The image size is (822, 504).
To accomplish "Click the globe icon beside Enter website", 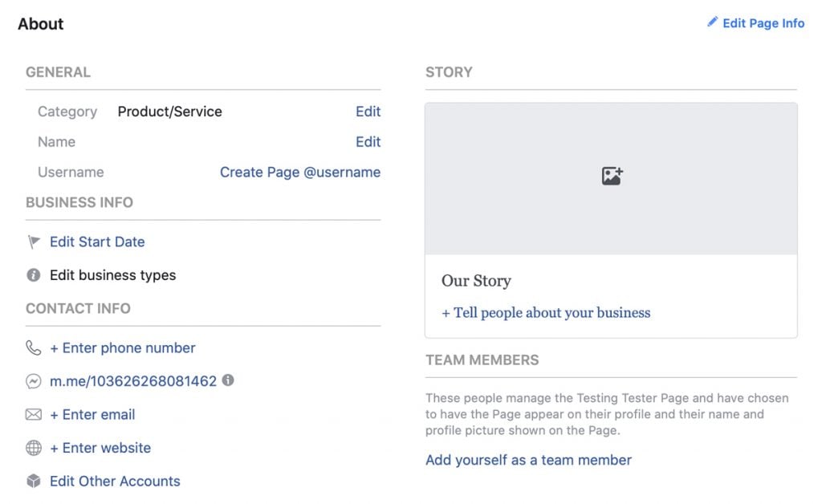I will tap(32, 448).
